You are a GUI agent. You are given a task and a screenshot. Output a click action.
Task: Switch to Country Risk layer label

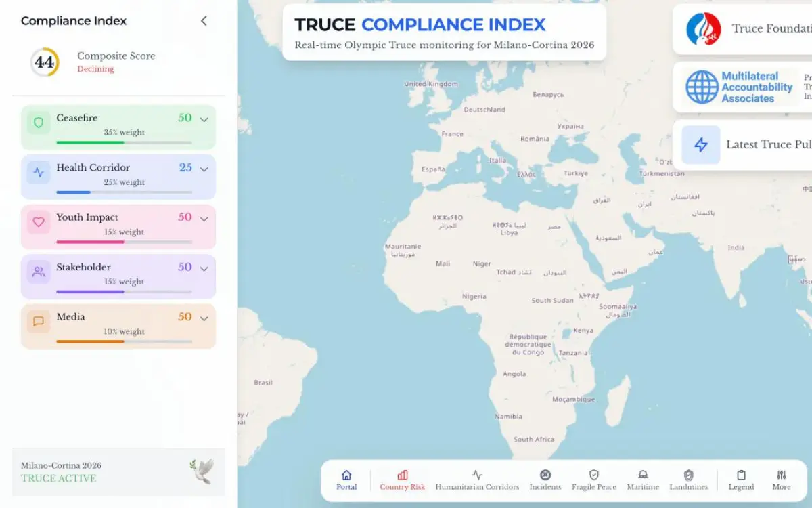click(x=403, y=487)
